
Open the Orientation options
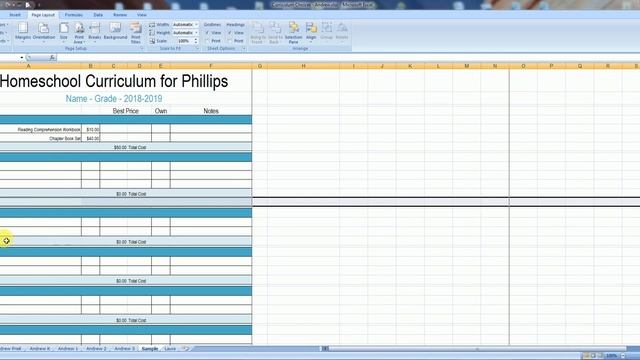point(44,32)
